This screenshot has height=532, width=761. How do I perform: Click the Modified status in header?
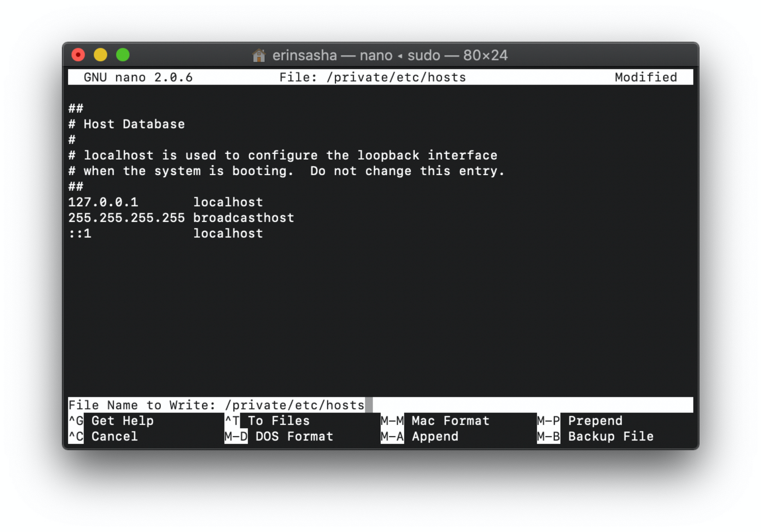[646, 77]
